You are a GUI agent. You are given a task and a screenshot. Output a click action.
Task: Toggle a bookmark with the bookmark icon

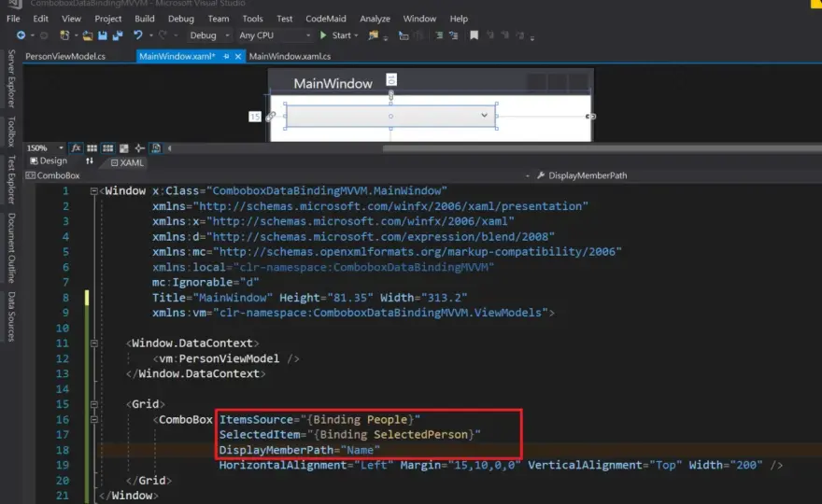474,35
